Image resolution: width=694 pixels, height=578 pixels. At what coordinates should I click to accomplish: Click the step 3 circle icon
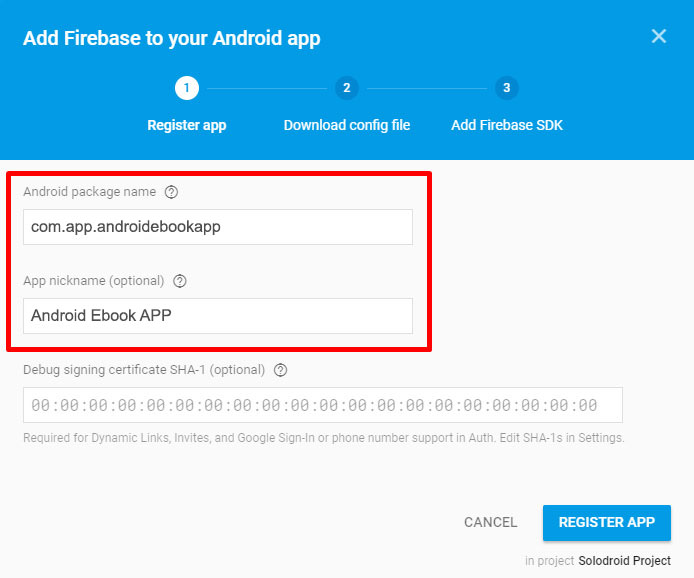[506, 88]
